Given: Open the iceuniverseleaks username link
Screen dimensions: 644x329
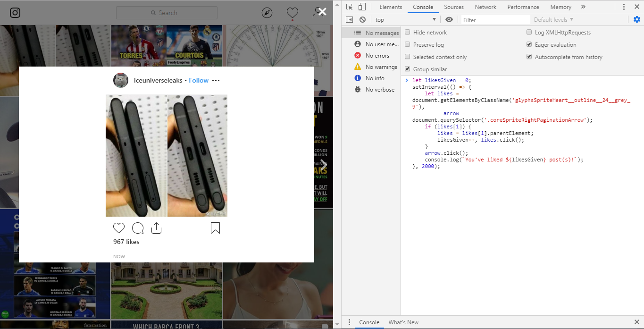Looking at the screenshot, I should coord(158,81).
